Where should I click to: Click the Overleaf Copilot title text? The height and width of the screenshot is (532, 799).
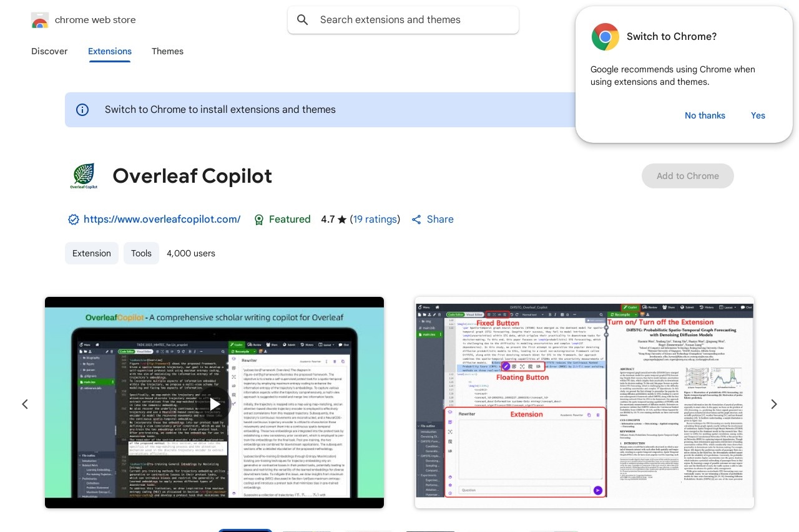[x=192, y=177]
